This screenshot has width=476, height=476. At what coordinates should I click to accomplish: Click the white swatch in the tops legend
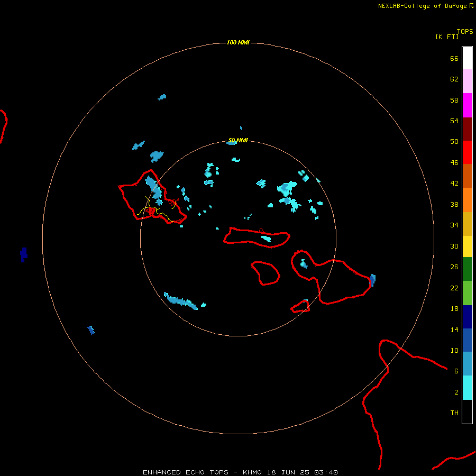[467, 58]
